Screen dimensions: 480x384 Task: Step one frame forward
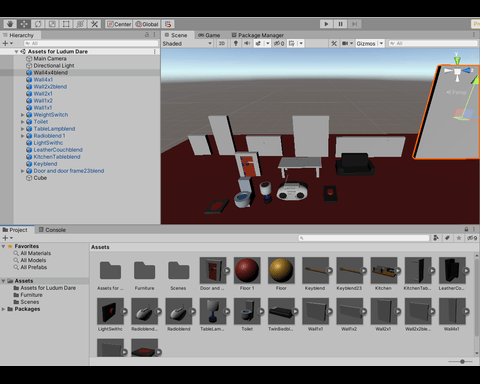click(x=354, y=24)
